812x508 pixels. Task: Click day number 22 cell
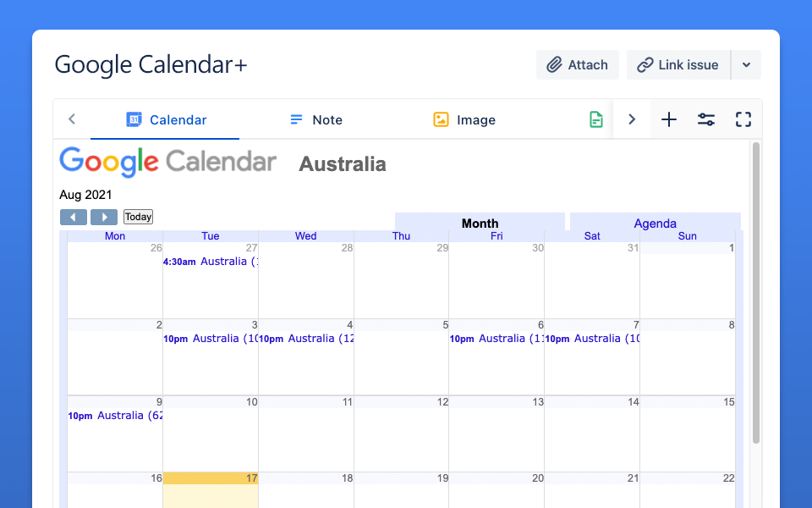[687, 490]
